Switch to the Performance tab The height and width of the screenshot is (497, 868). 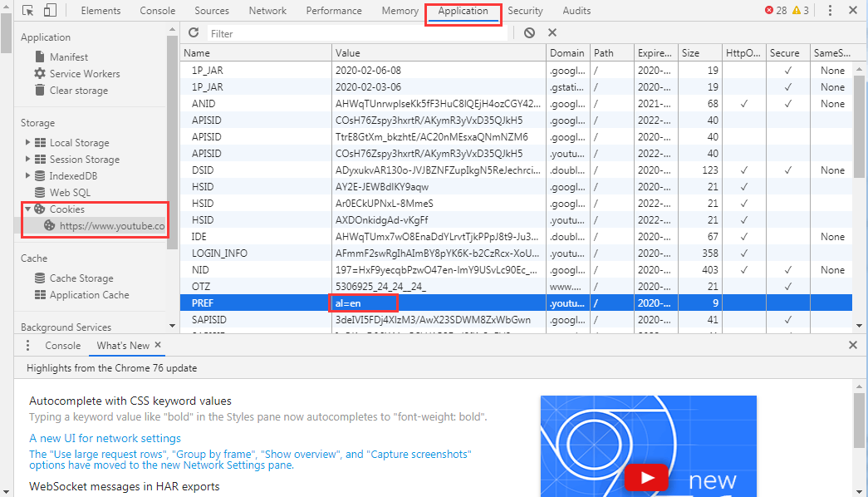(x=334, y=11)
